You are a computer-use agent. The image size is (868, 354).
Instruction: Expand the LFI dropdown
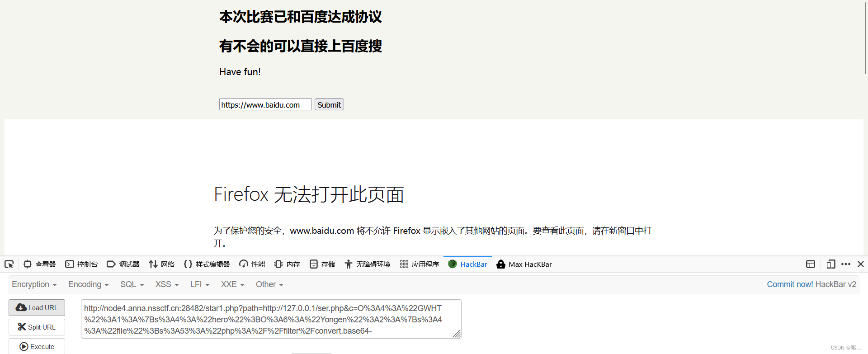(x=200, y=284)
